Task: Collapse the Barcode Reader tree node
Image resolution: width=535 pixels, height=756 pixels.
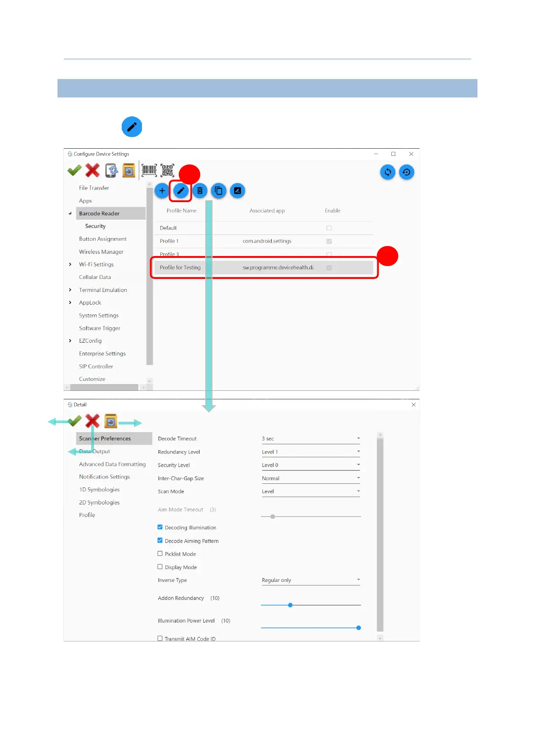Action: [70, 213]
